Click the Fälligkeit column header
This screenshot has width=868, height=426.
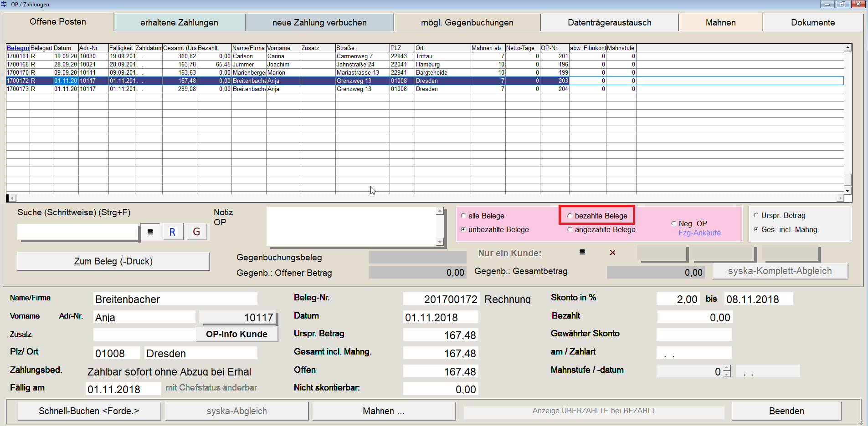122,48
